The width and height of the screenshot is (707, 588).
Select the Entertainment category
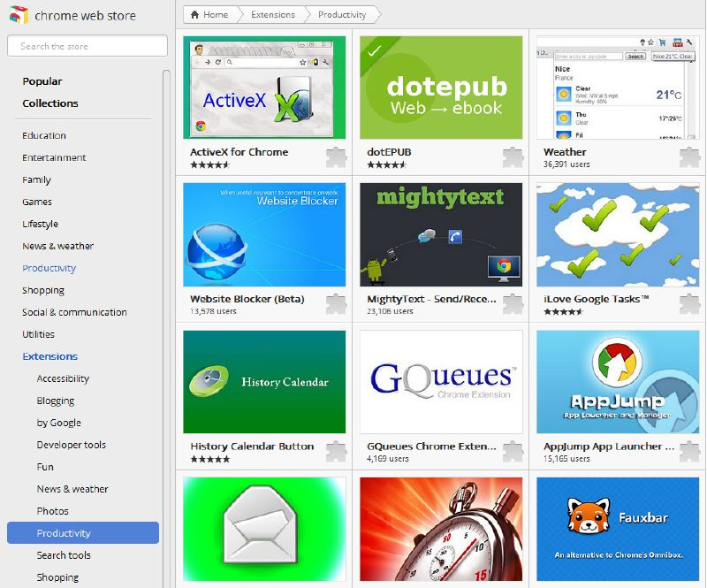54,157
